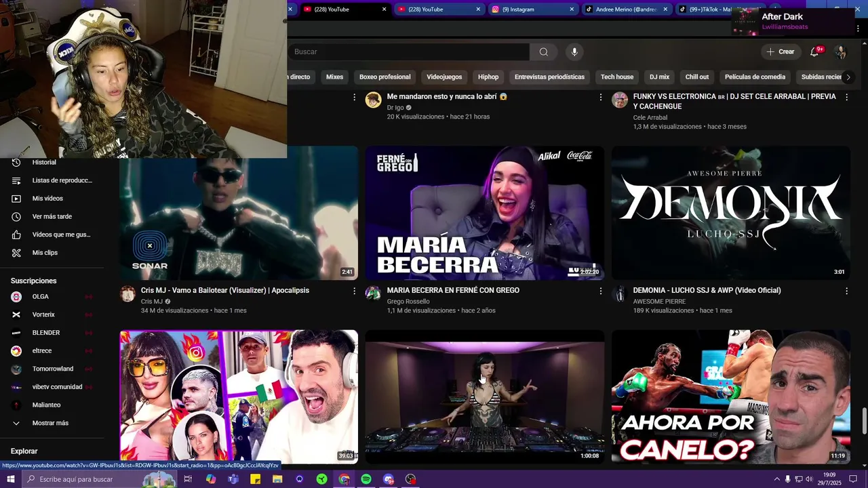
Task: Click the Crear button
Action: [780, 52]
